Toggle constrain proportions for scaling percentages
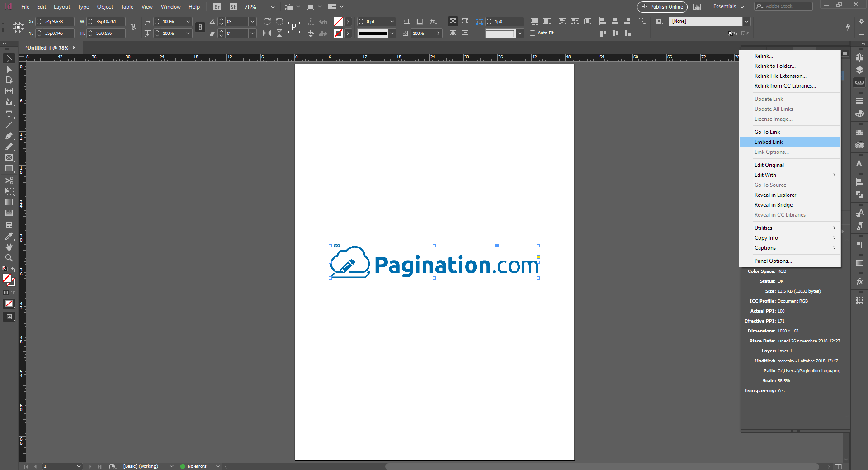 [200, 27]
